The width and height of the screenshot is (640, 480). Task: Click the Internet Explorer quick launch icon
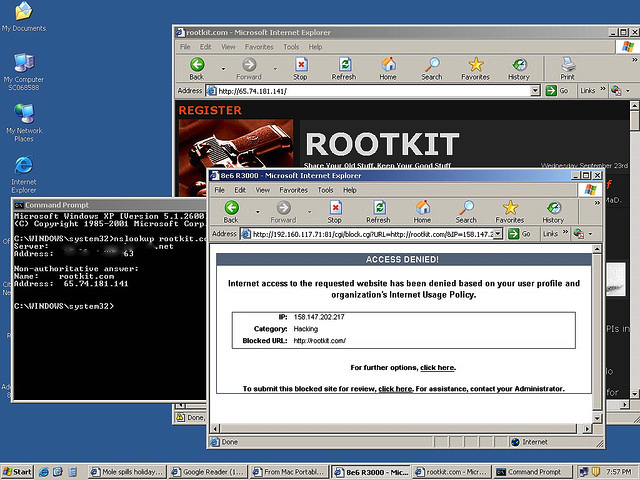pyautogui.click(x=44, y=472)
